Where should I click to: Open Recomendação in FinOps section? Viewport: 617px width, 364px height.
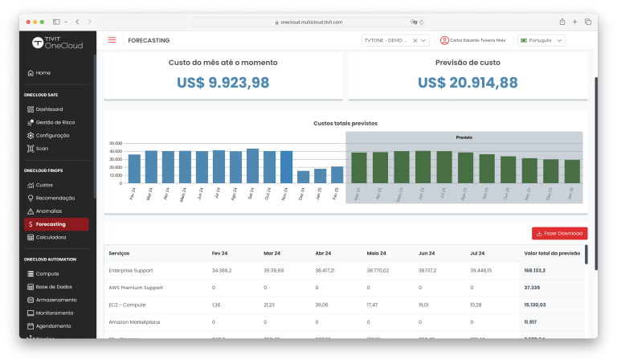55,198
